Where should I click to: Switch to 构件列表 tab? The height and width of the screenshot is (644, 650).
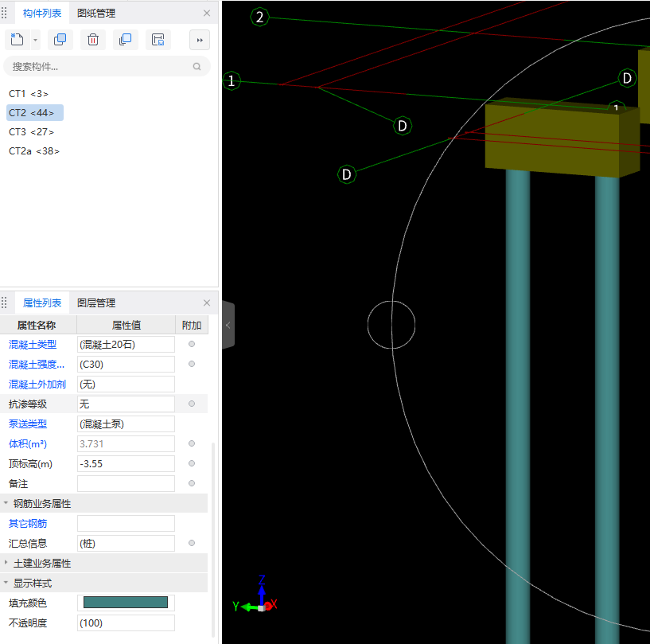42,14
